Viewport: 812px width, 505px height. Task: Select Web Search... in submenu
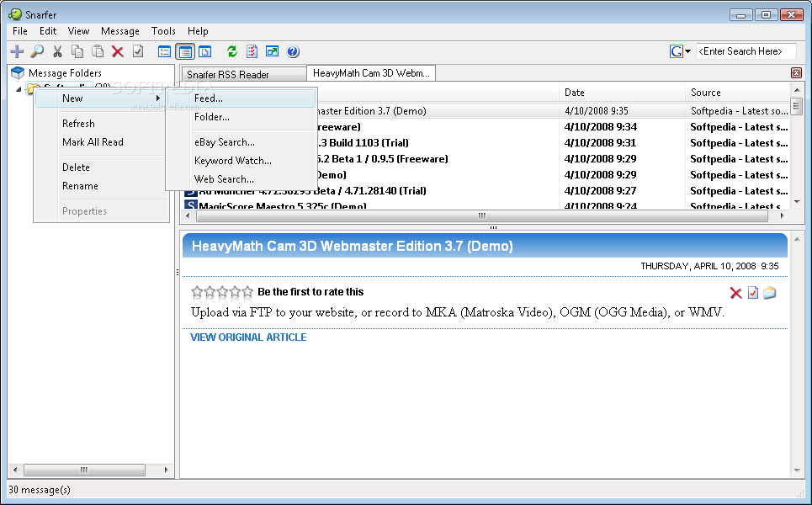click(241, 179)
